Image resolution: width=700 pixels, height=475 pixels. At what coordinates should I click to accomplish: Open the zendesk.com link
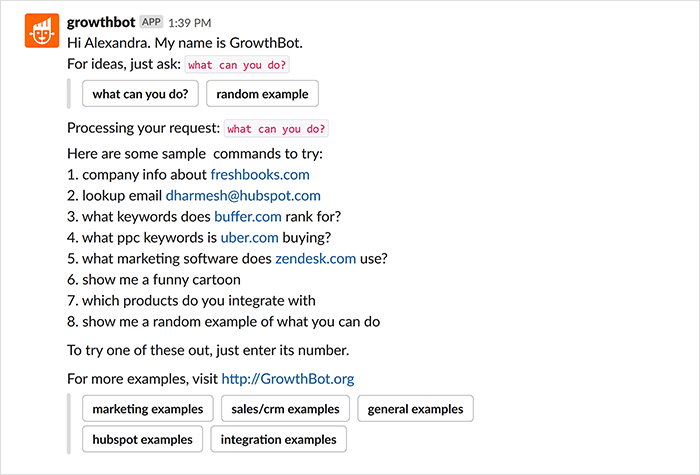pos(316,258)
